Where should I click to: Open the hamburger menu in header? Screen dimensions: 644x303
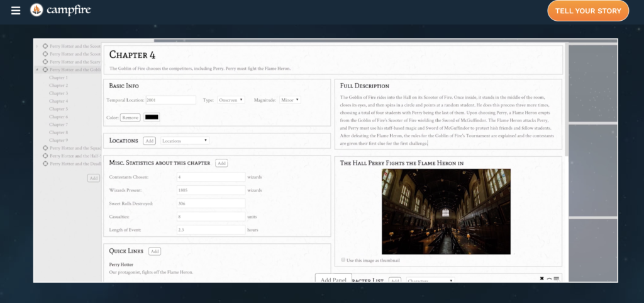16,11
